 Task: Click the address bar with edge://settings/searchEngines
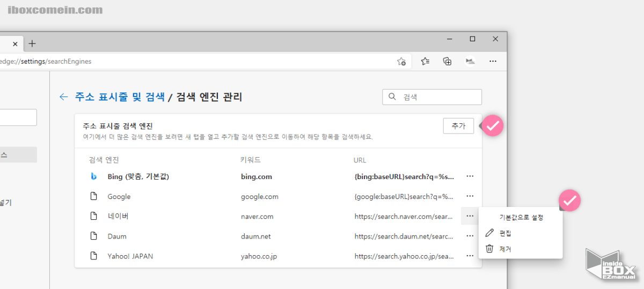pyautogui.click(x=203, y=61)
